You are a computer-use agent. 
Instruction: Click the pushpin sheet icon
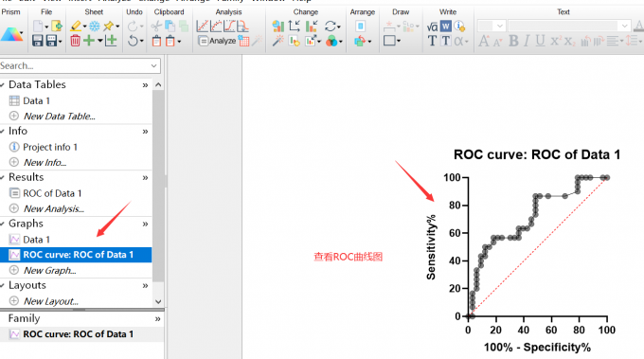[109, 27]
